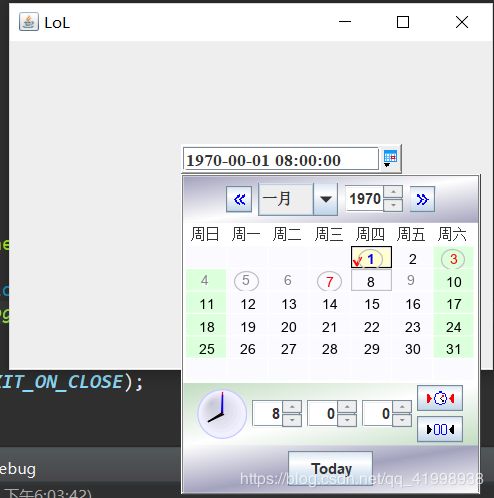Click the 周日 weekday header
Viewport: 494px width, 498px height.
(x=205, y=234)
